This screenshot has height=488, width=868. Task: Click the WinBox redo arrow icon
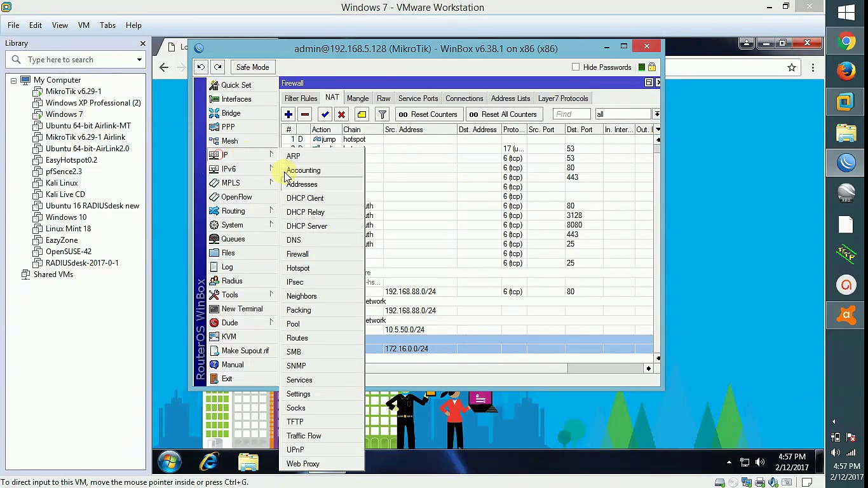coord(218,67)
